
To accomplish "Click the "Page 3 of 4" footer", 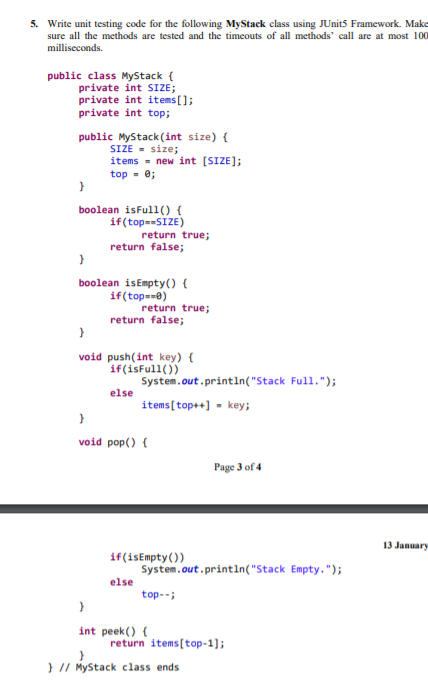I will 237,467.
